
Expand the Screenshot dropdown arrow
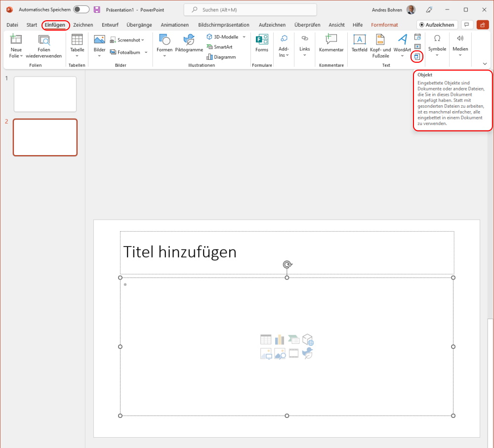(143, 40)
